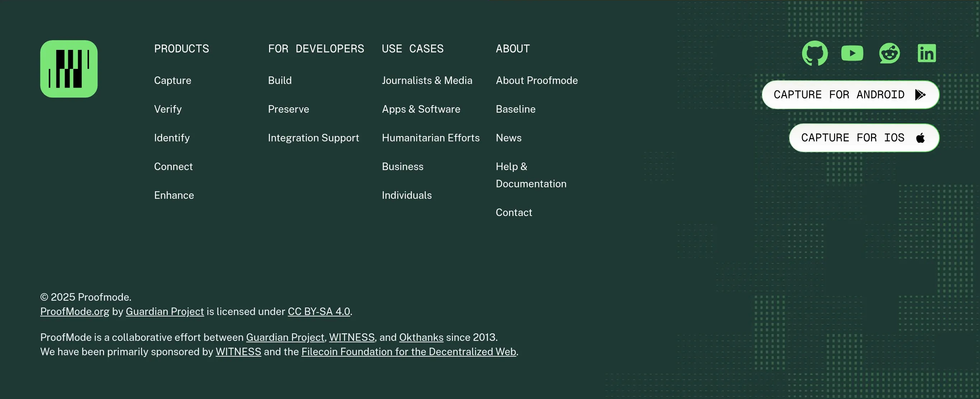Open the Reddit social icon
Image resolution: width=980 pixels, height=399 pixels.
click(889, 53)
